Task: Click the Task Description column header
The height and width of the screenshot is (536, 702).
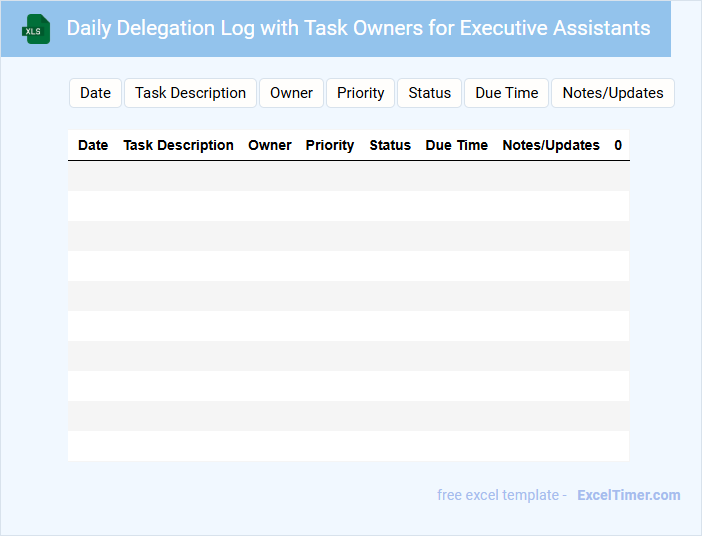Action: click(x=178, y=145)
